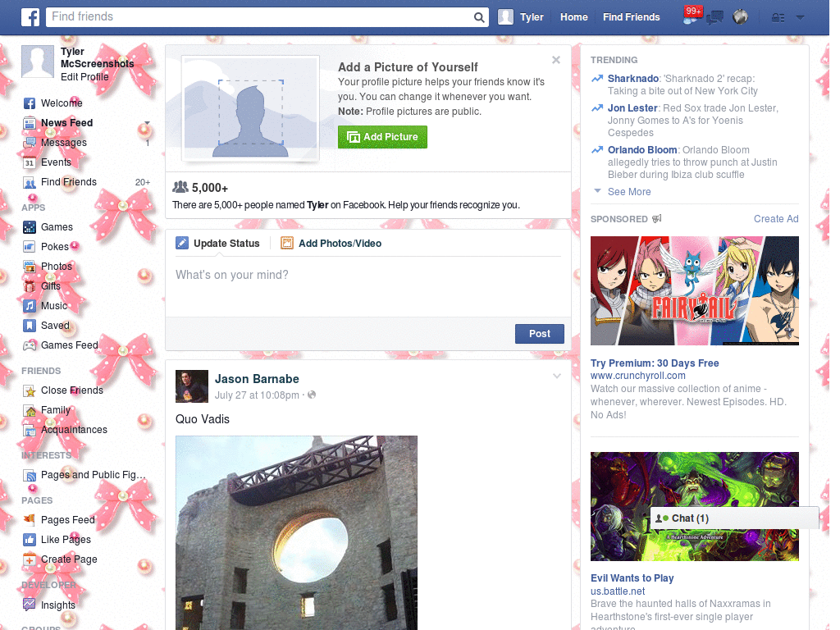The width and height of the screenshot is (840, 630).
Task: Open Jon Lester trending topic
Action: pos(632,108)
